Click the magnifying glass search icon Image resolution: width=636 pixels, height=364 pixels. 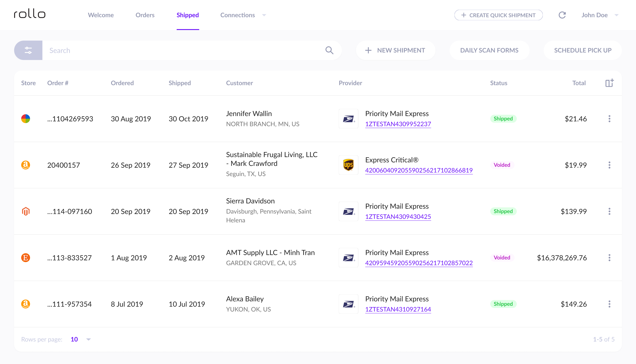(x=329, y=51)
